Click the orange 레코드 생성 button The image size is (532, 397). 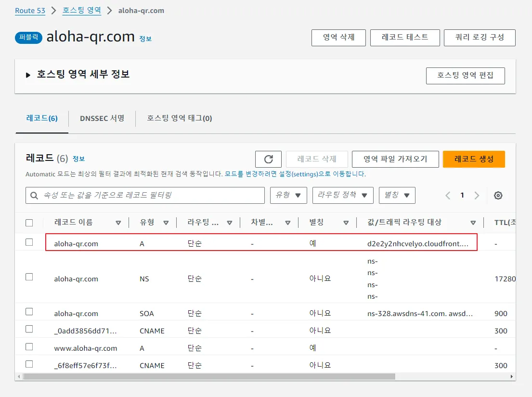coord(474,159)
